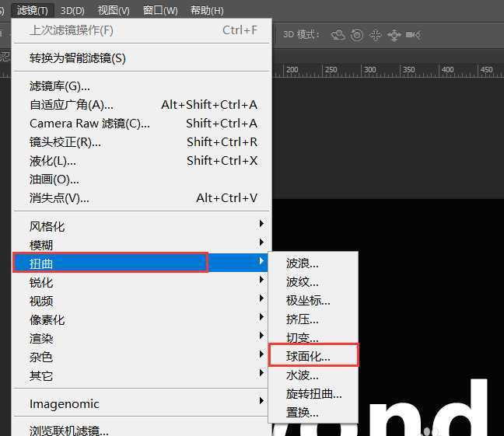Image resolution: width=504 pixels, height=436 pixels.
Task: Open the 窗口 menu
Action: point(160,10)
